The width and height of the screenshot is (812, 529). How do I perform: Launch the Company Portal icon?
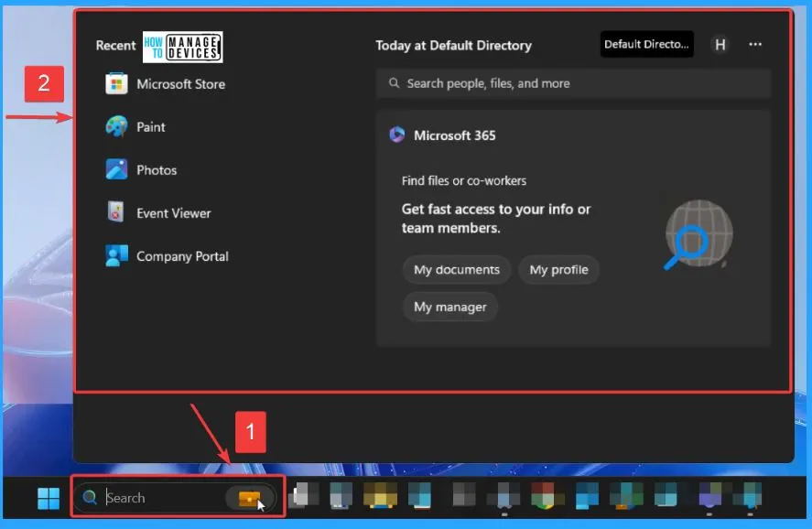pyautogui.click(x=116, y=255)
